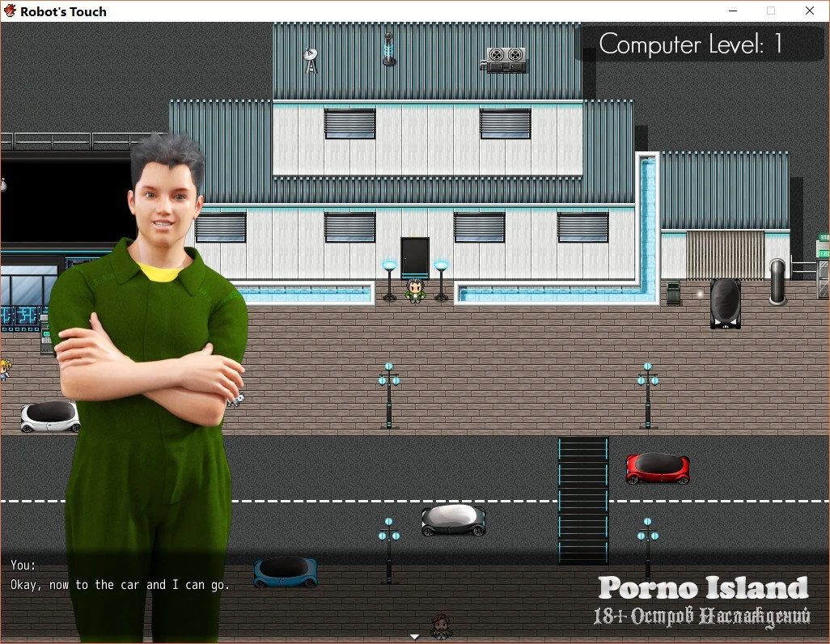
Task: Maximize the Robot's Touch window
Action: pos(771,11)
